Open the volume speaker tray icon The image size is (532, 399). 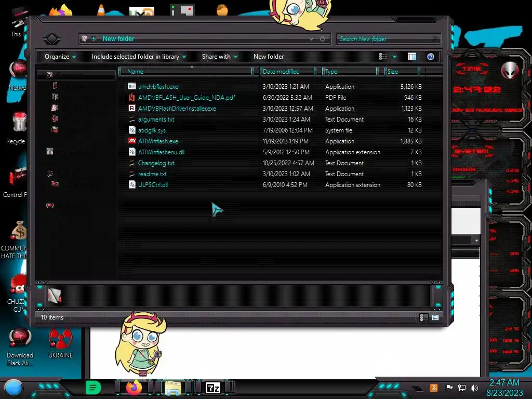tap(474, 388)
